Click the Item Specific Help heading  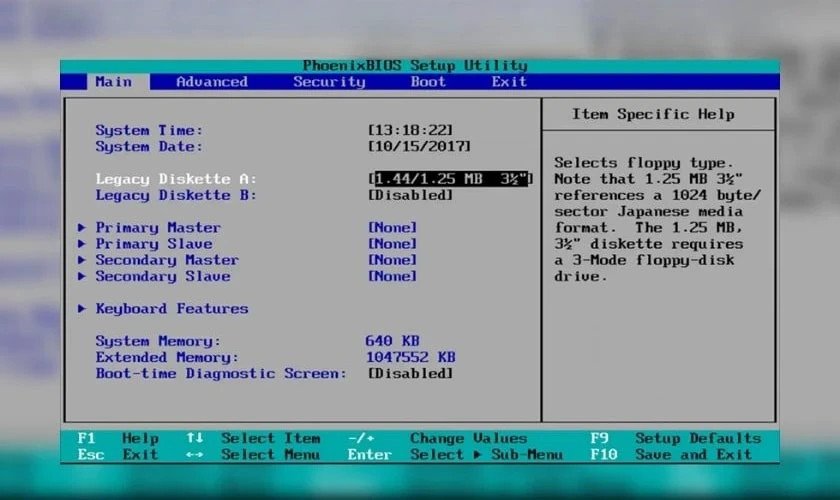tap(653, 114)
